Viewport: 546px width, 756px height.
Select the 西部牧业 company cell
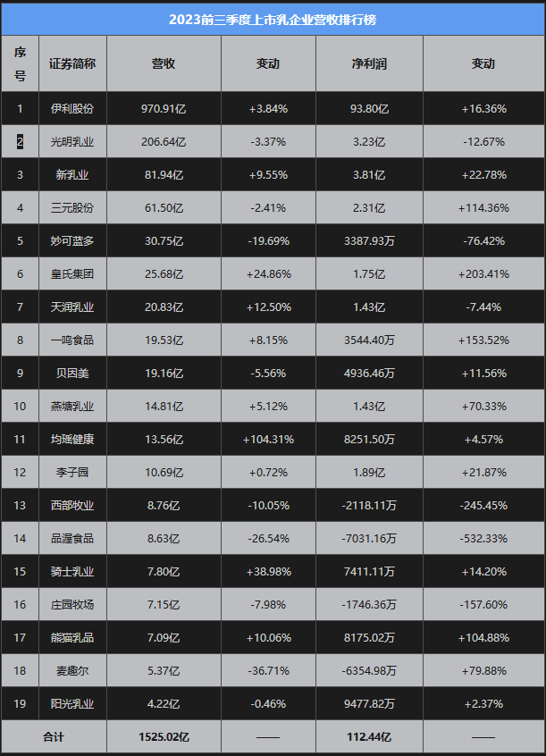coord(72,505)
